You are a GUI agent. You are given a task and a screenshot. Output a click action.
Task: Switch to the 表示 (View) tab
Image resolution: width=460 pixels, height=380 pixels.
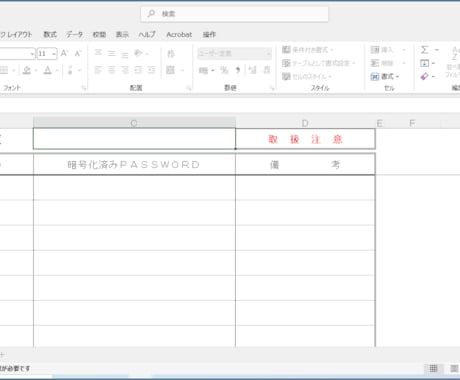point(122,34)
